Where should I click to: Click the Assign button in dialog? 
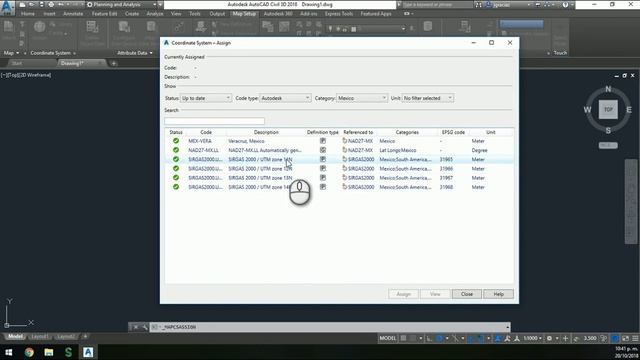point(403,294)
